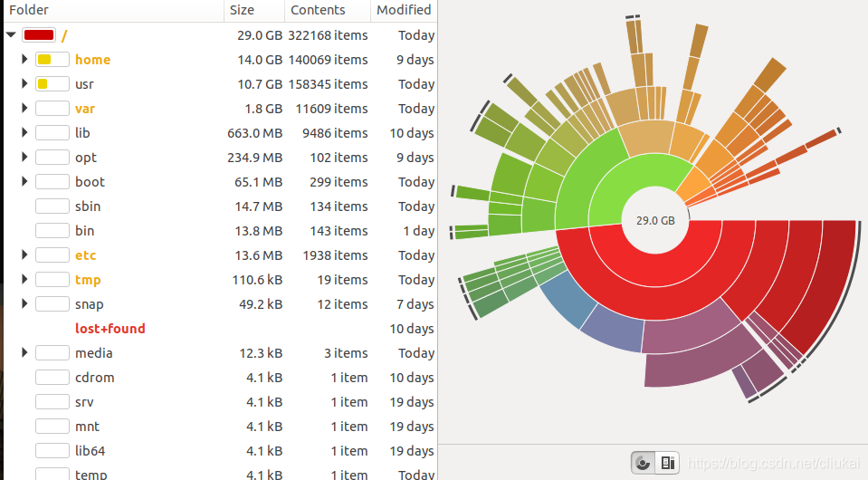Select the var folder row

click(220, 109)
